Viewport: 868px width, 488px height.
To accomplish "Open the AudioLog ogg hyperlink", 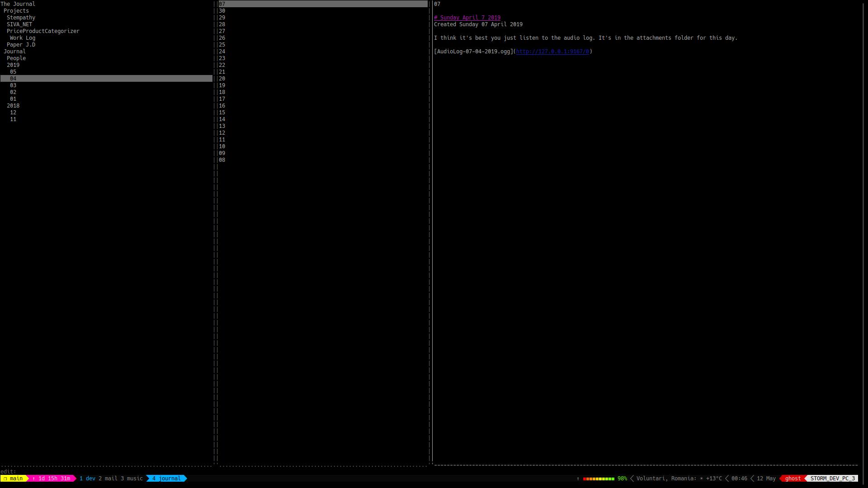I will click(553, 51).
